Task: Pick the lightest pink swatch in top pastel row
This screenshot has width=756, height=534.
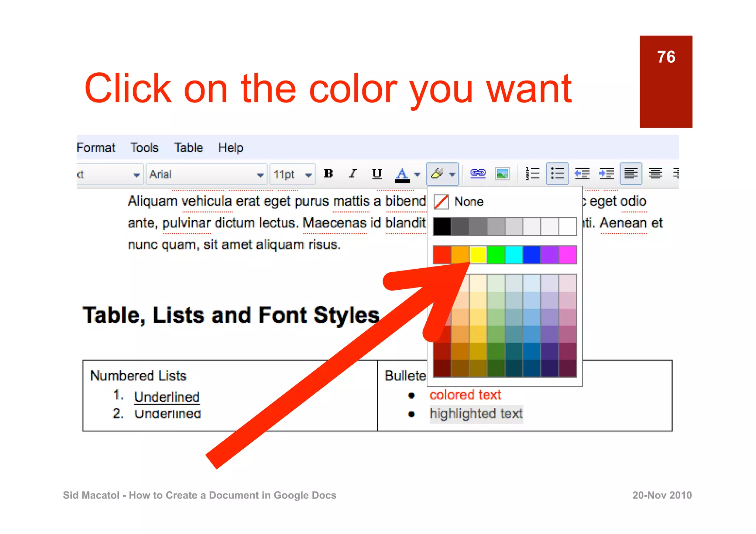Action: click(x=568, y=283)
